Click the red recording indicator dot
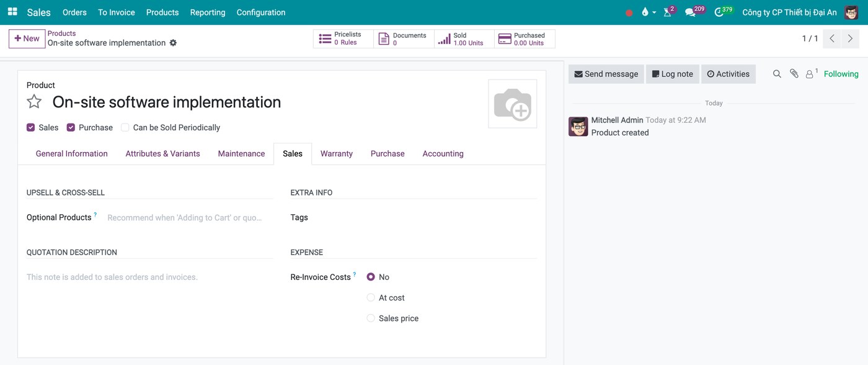Viewport: 868px width, 365px height. tap(629, 12)
